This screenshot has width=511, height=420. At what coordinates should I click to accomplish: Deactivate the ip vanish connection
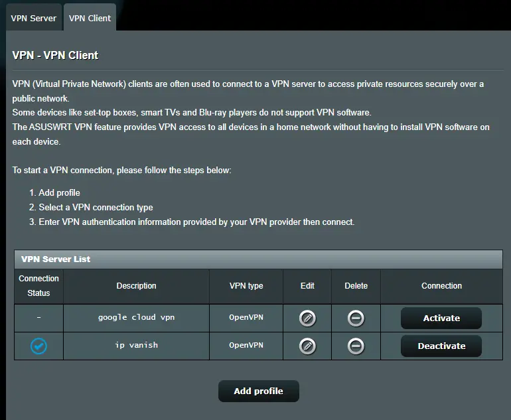pyautogui.click(x=441, y=346)
